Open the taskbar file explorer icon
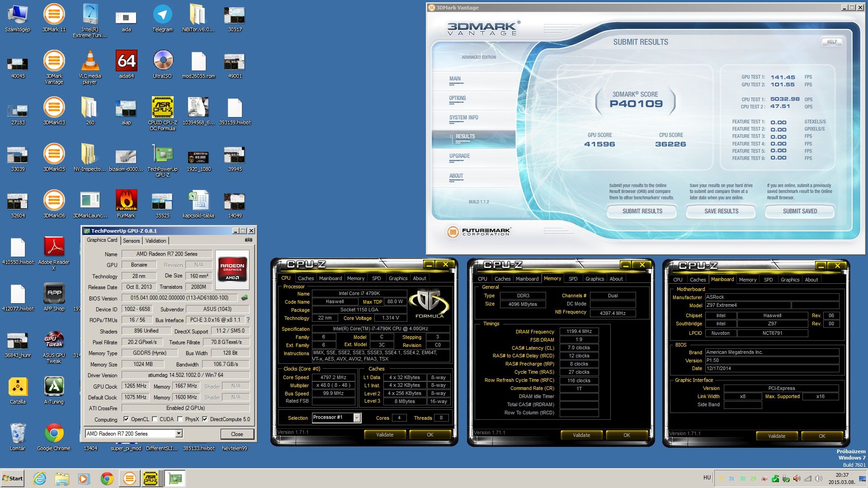The image size is (868, 488). pyautogui.click(x=62, y=479)
